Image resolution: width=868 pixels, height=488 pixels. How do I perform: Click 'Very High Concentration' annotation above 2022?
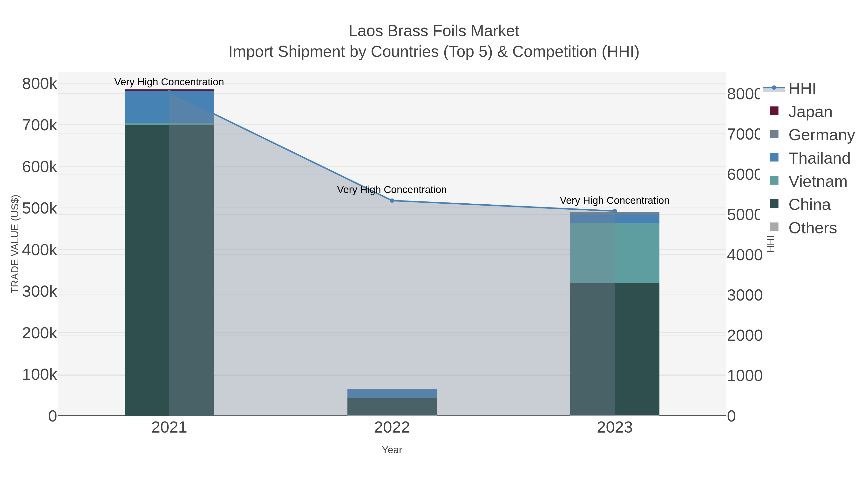click(392, 190)
